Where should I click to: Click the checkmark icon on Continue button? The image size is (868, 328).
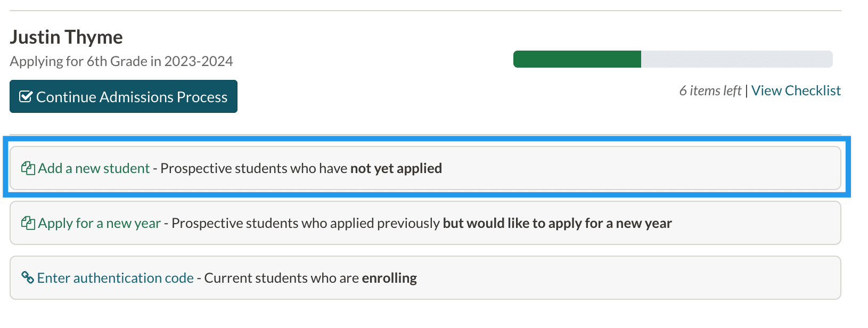[x=26, y=96]
